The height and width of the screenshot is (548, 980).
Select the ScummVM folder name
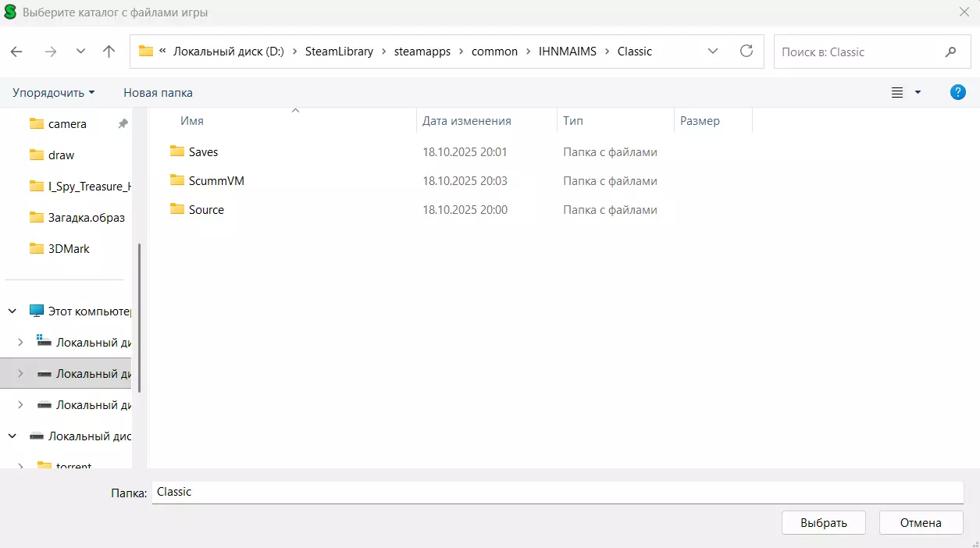[216, 181]
